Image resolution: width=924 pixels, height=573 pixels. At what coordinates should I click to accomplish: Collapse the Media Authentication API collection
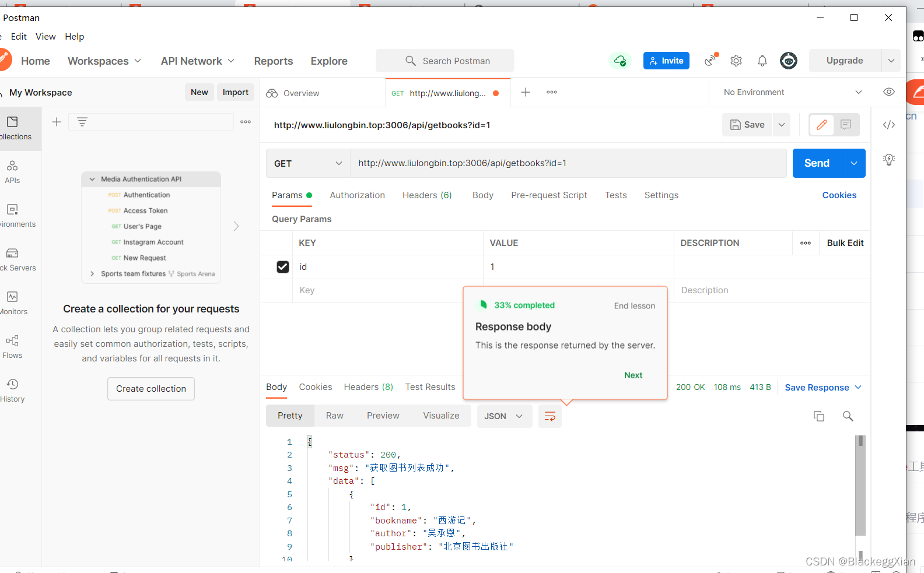pyautogui.click(x=92, y=179)
